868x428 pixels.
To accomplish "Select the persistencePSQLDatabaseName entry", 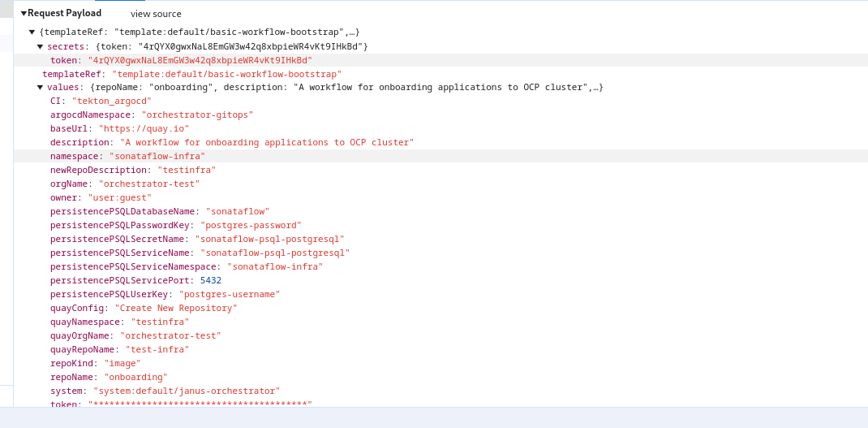I will tap(160, 212).
